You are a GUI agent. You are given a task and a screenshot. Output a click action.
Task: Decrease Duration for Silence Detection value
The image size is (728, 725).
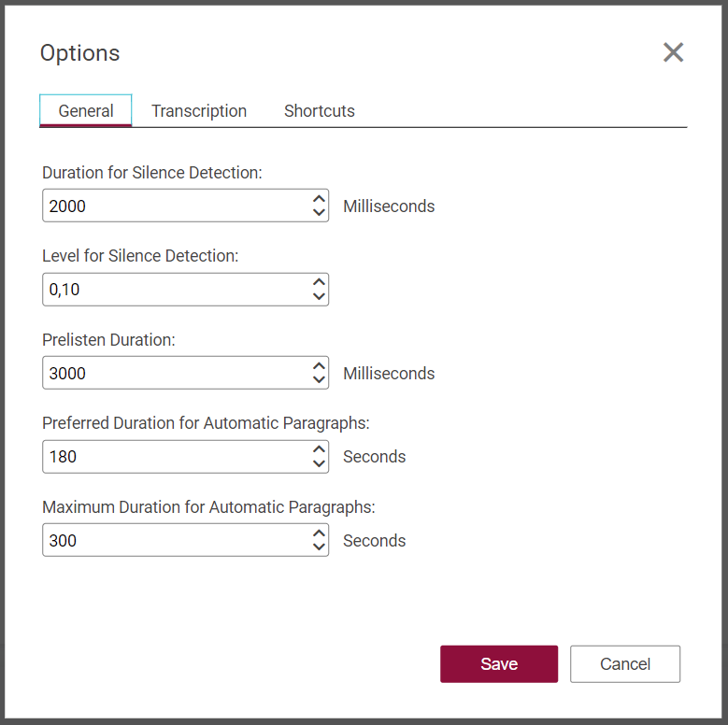[319, 213]
